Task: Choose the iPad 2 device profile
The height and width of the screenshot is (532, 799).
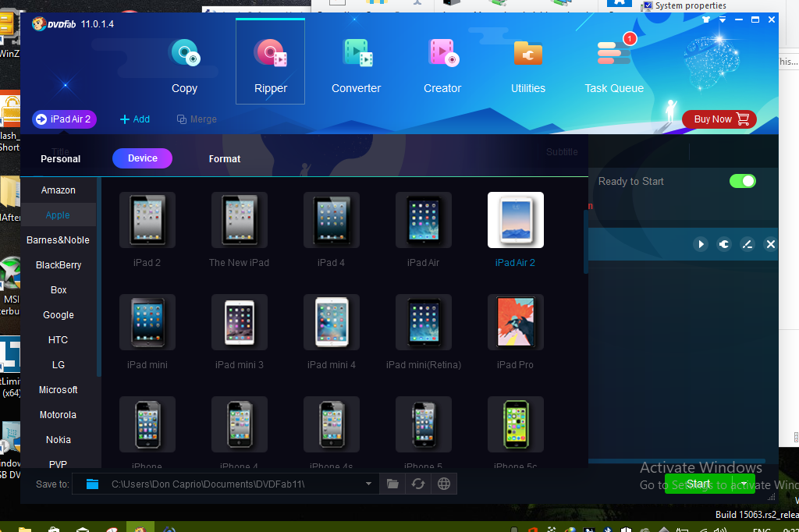Action: [x=147, y=220]
